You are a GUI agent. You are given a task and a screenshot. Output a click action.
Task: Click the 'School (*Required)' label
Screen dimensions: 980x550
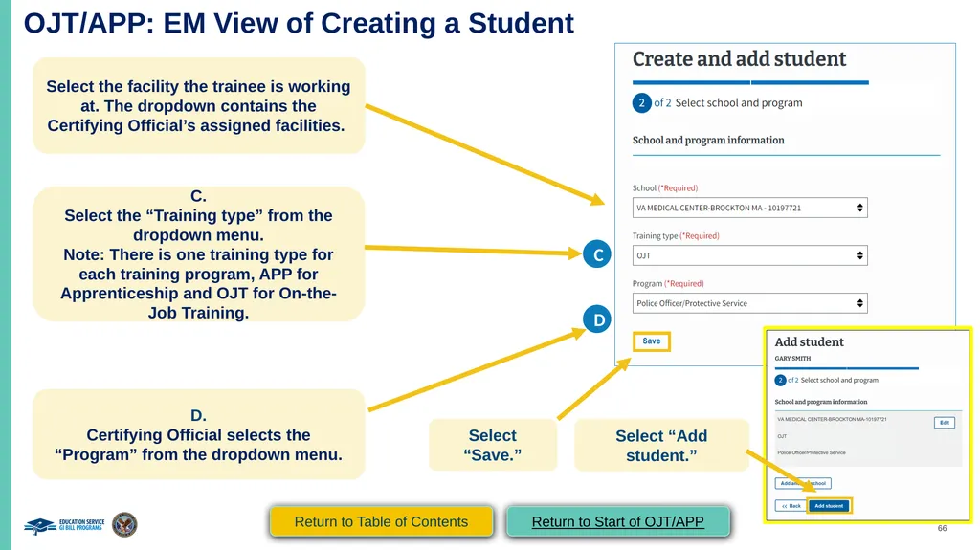tap(665, 187)
